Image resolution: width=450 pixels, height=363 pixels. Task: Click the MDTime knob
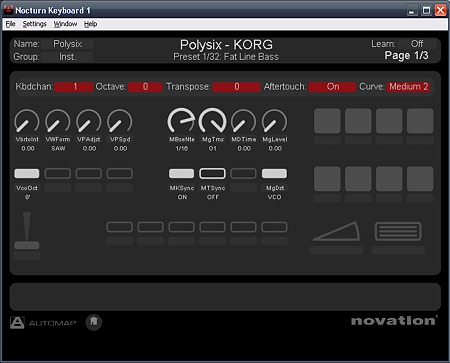point(243,121)
